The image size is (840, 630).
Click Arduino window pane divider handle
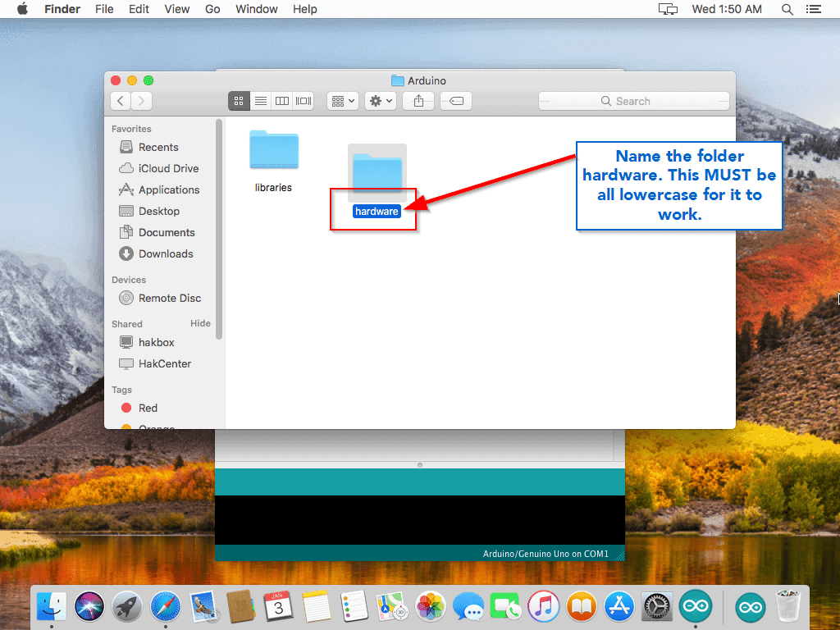click(x=420, y=465)
